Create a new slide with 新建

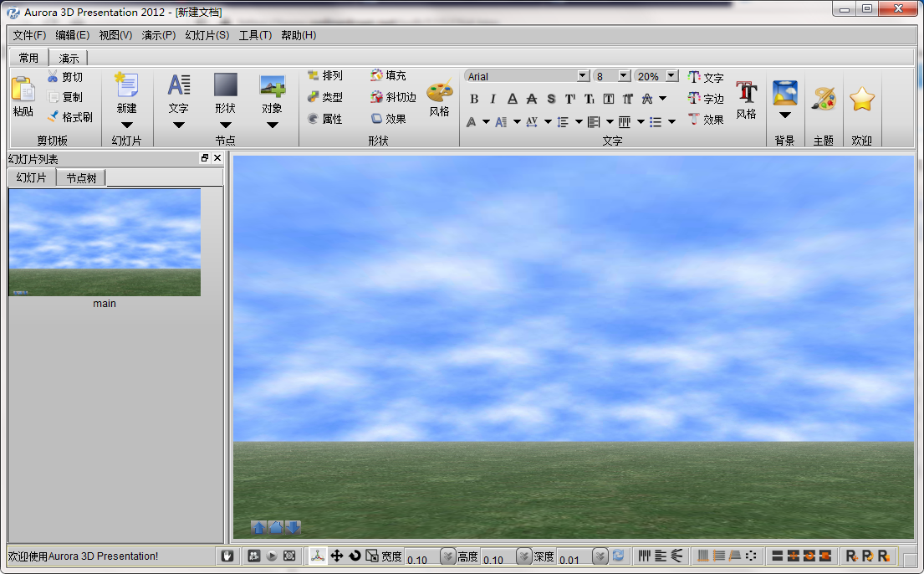click(127, 94)
